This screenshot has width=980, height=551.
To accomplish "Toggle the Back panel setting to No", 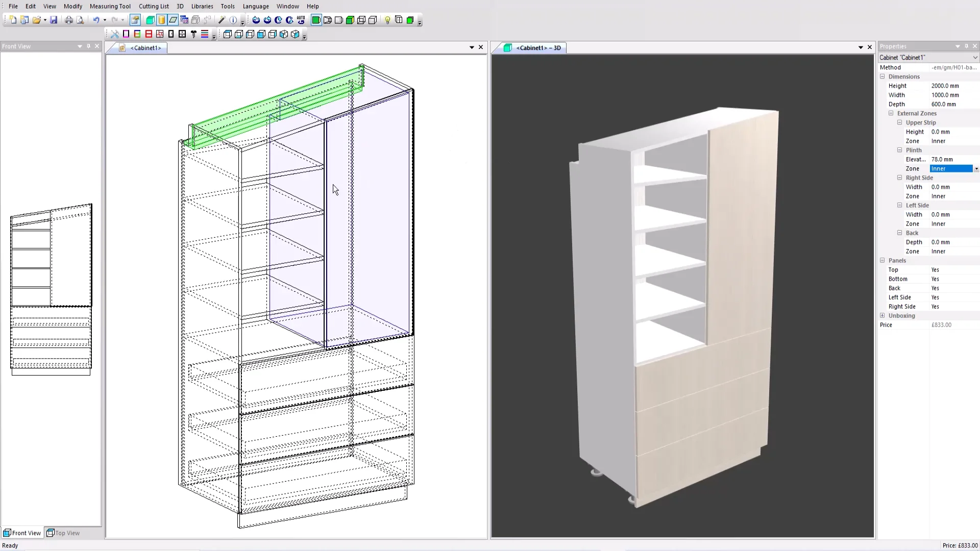I will coord(936,288).
